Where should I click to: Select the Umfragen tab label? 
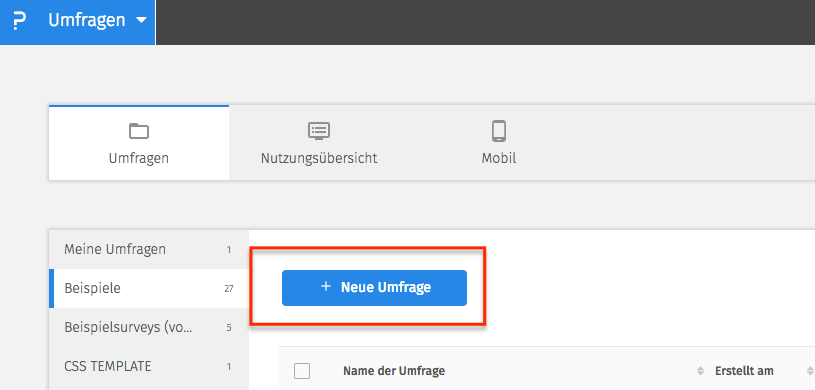pos(139,158)
